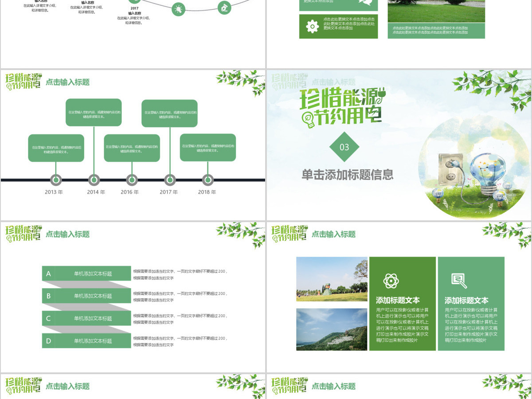Select the 03 diamond shape
Screen dimensions: 532x399
(344, 147)
